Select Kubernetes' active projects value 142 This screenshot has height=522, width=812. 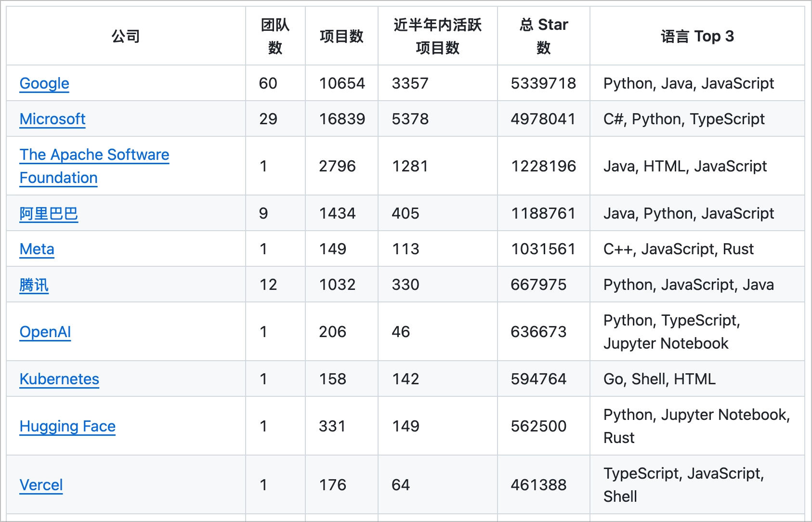coord(406,379)
